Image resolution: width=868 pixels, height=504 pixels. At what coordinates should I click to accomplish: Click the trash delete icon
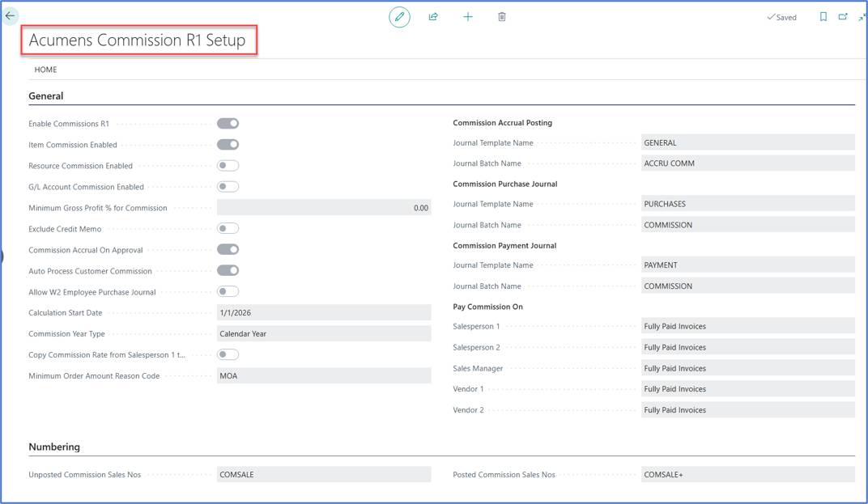pos(501,17)
